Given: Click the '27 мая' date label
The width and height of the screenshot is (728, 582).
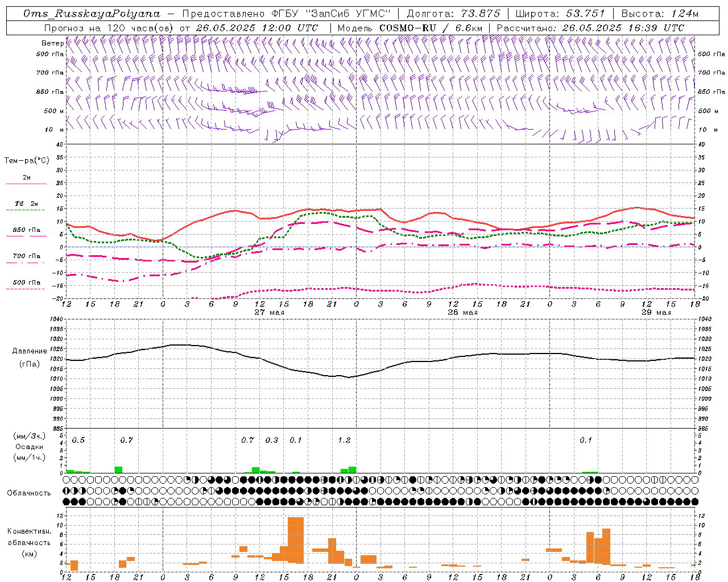Looking at the screenshot, I should coord(269,313).
